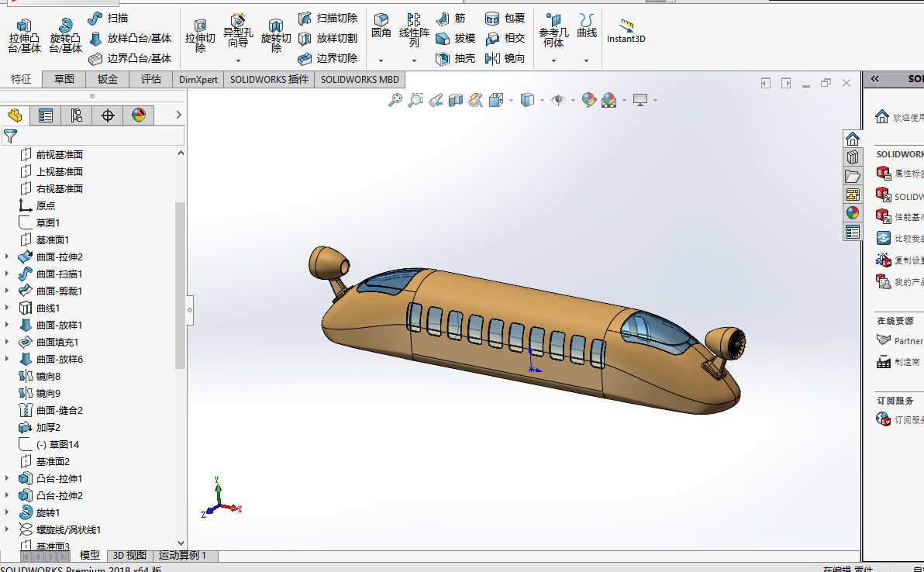
Task: Launch Instant3D from the ribbon
Action: [626, 31]
